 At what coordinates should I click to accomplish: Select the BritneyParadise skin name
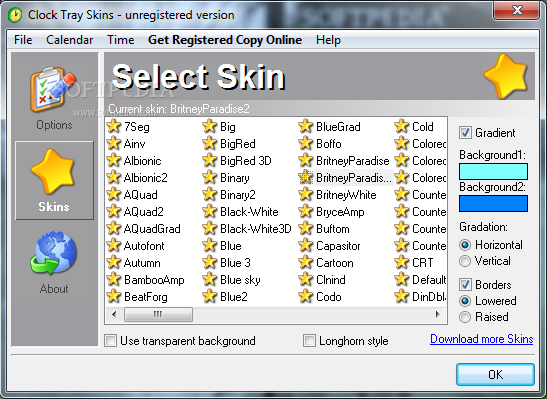tap(352, 161)
